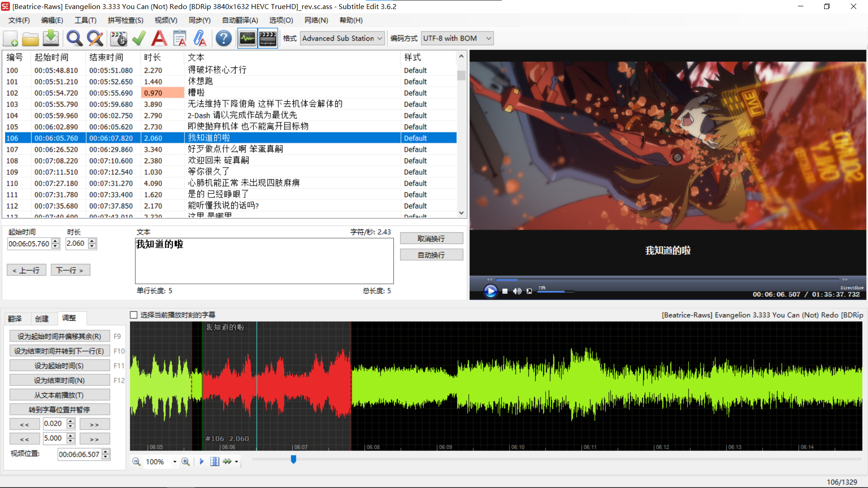The height and width of the screenshot is (488, 868).
Task: Click the 自动换行 button
Action: pyautogui.click(x=431, y=255)
